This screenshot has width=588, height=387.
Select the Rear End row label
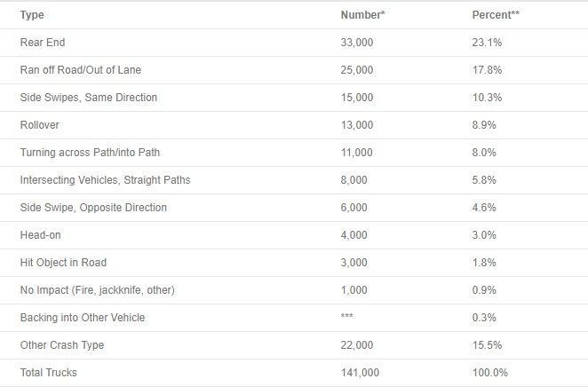(43, 43)
